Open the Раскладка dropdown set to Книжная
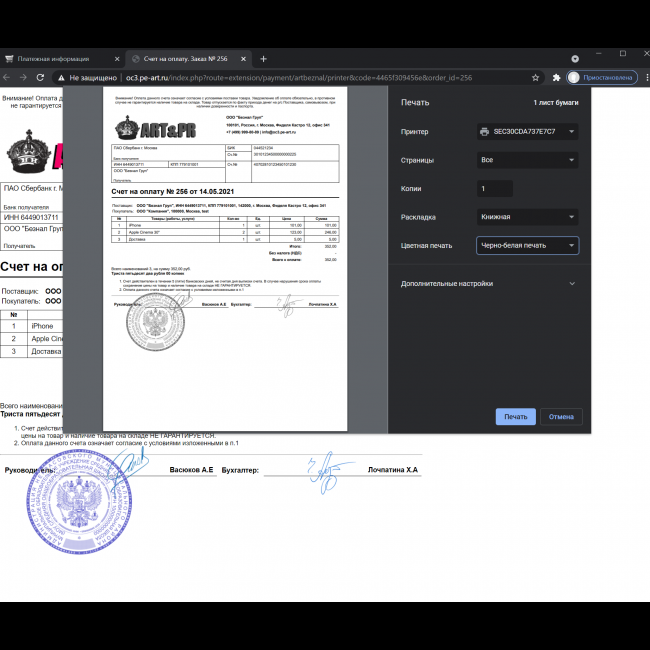Viewport: 650px width, 650px height. coord(527,217)
